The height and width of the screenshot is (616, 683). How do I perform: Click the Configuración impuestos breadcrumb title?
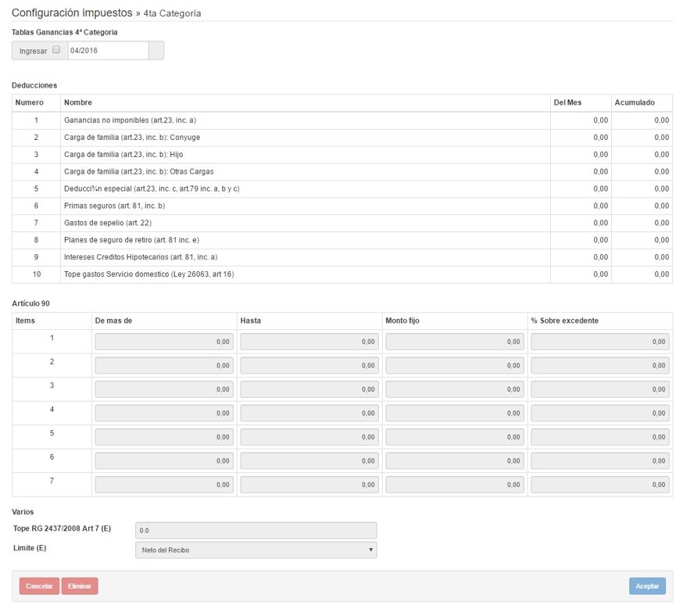click(72, 13)
